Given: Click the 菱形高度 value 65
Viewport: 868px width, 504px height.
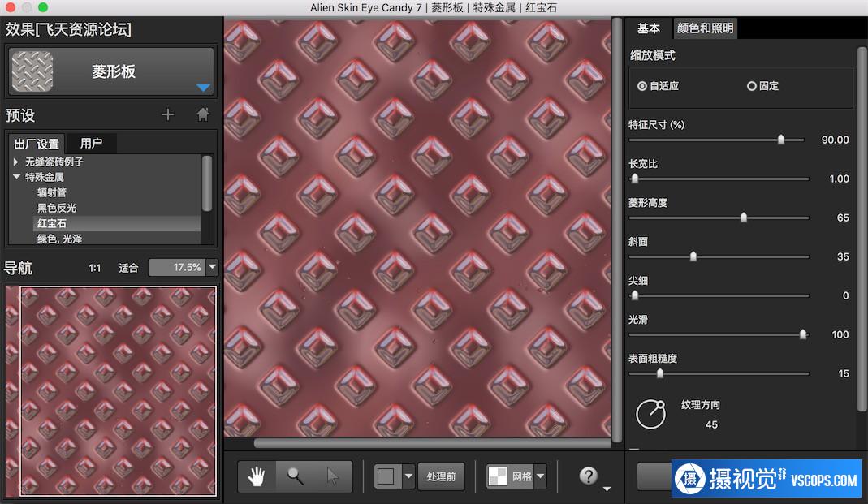Looking at the screenshot, I should click(x=843, y=218).
